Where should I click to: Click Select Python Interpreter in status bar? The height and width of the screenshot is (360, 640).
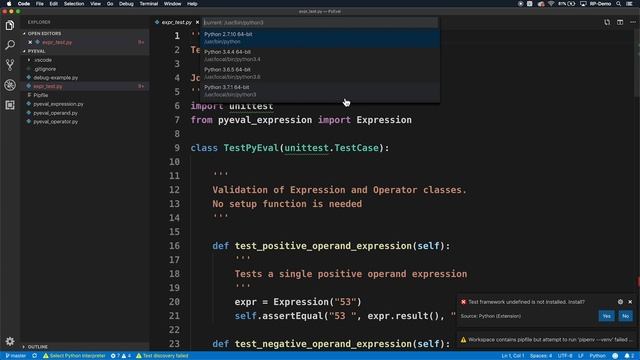[x=74, y=356]
